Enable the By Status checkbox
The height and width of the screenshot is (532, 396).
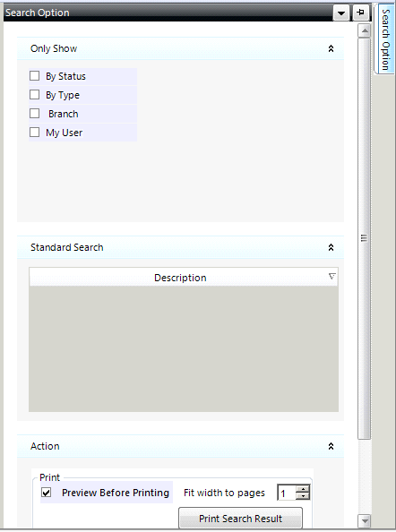pos(35,76)
